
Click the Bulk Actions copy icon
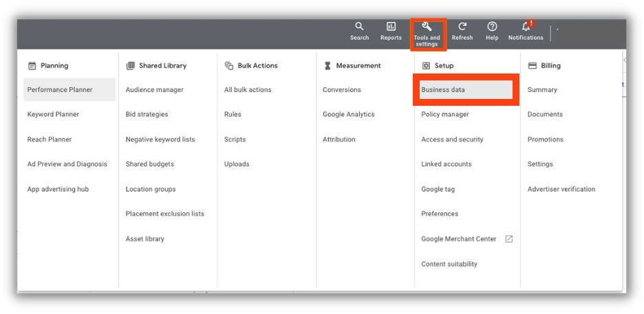pos(228,65)
